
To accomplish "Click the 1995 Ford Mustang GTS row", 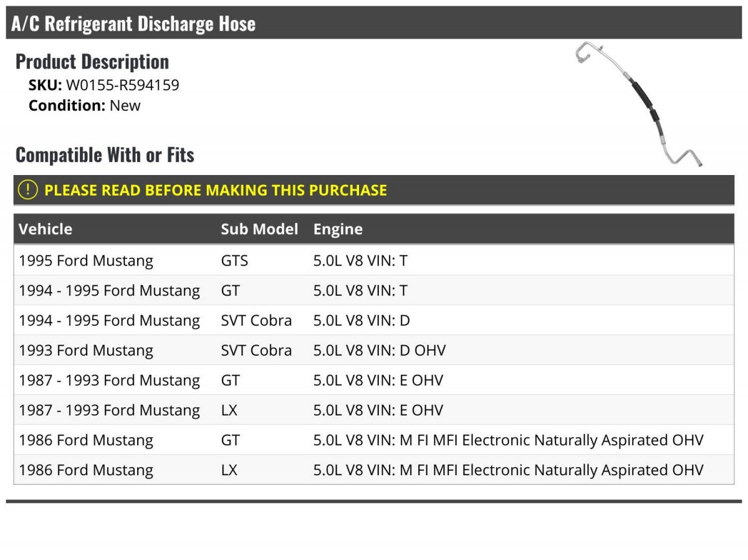I will [374, 260].
